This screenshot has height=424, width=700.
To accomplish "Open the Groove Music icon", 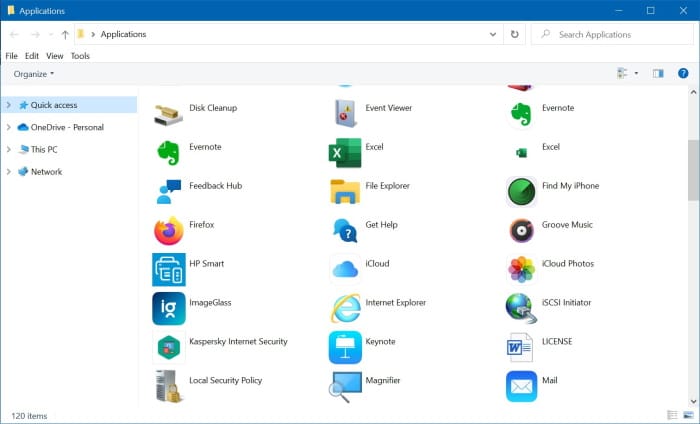I will tap(521, 231).
